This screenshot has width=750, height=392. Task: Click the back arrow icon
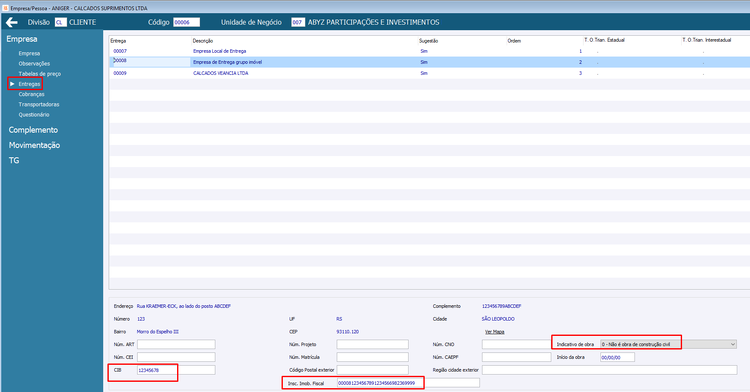[x=11, y=22]
